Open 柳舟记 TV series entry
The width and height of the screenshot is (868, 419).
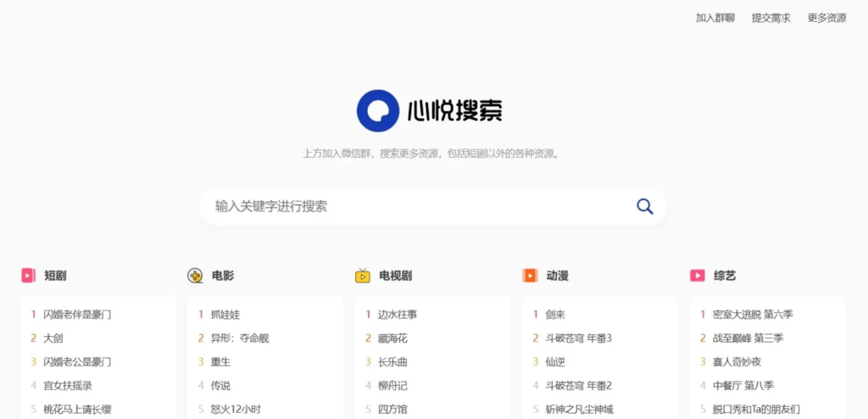[392, 386]
